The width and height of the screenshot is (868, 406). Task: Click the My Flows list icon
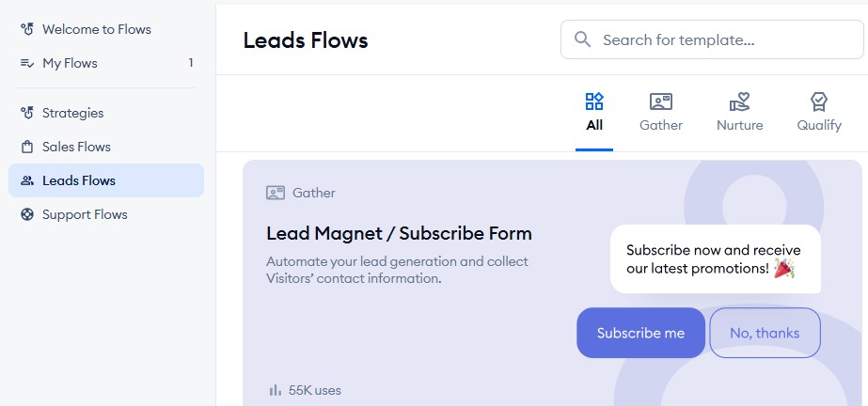(27, 63)
